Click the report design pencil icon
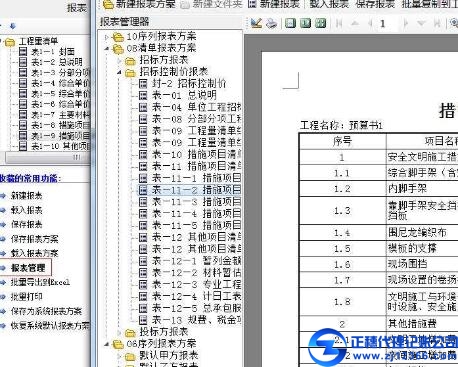This screenshot has height=367, width=458. pos(256,23)
